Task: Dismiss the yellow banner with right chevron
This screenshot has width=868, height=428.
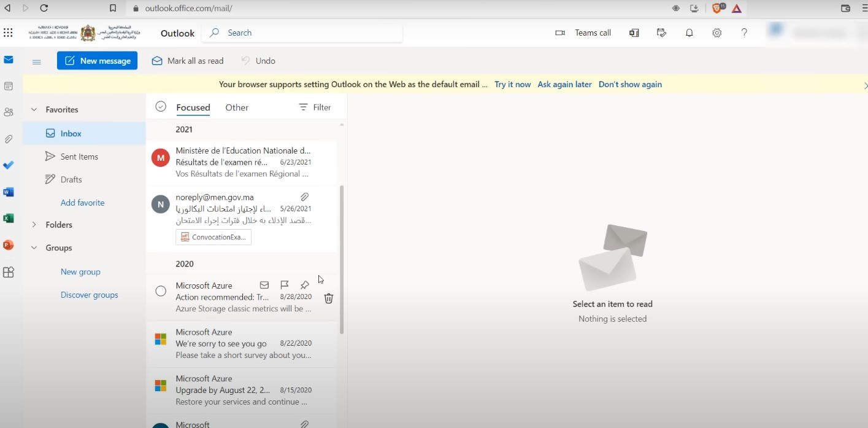Action: pos(865,85)
